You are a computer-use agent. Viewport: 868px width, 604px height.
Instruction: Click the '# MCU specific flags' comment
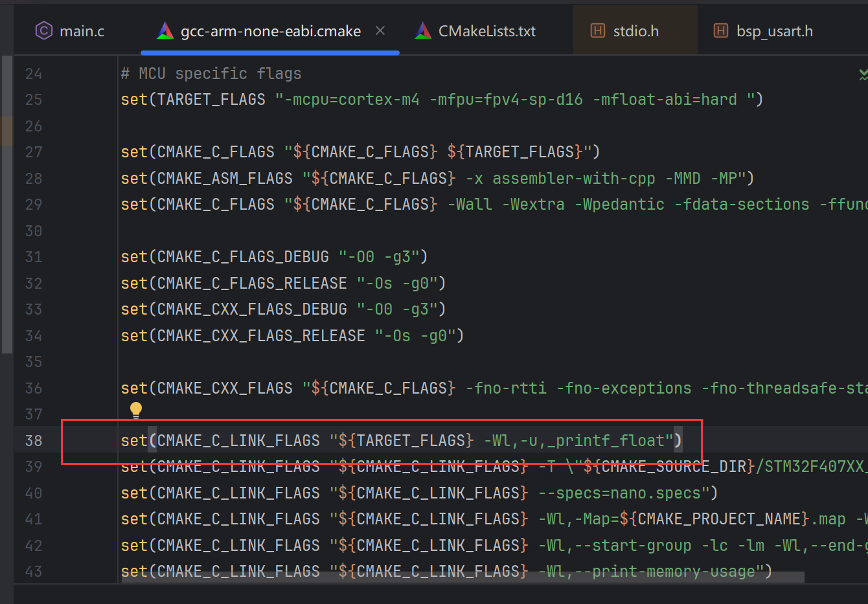click(211, 74)
